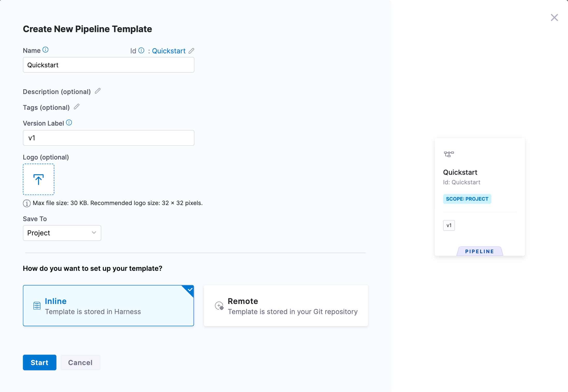Viewport: 568px width, 392px height.
Task: Click the Version Label info icon
Action: 69,122
